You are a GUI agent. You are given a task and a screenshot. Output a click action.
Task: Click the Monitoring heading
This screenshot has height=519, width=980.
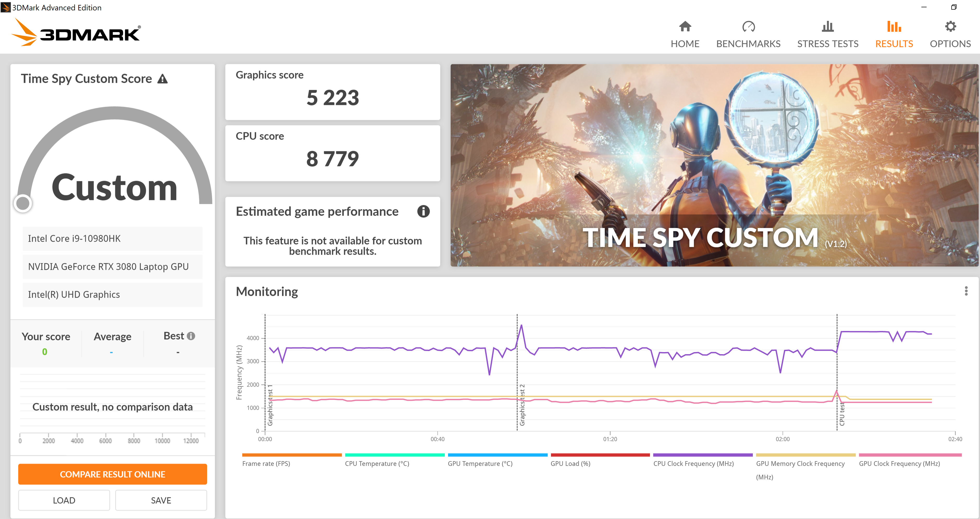pyautogui.click(x=267, y=292)
